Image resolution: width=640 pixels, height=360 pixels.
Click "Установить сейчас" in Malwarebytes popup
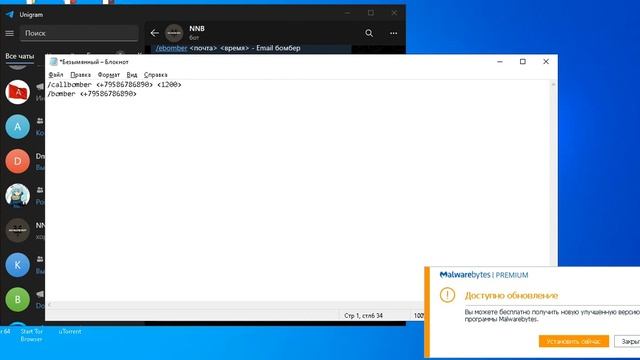pyautogui.click(x=573, y=341)
